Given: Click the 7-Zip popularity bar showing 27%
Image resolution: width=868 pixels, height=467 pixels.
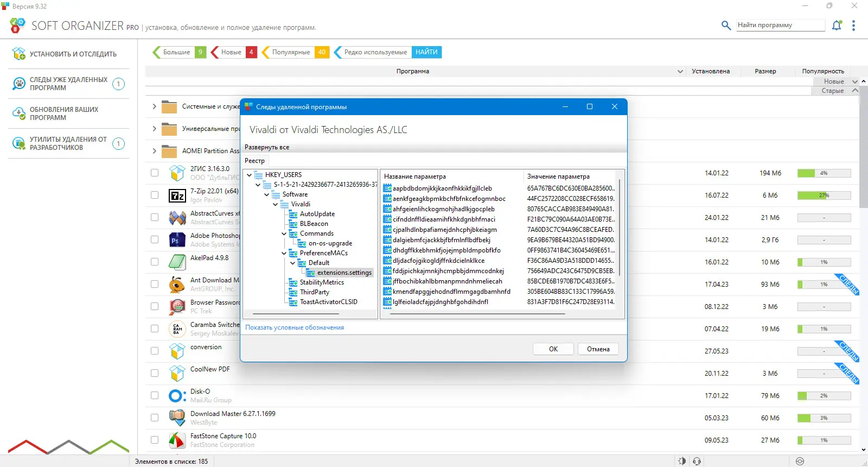Looking at the screenshot, I should [x=824, y=195].
